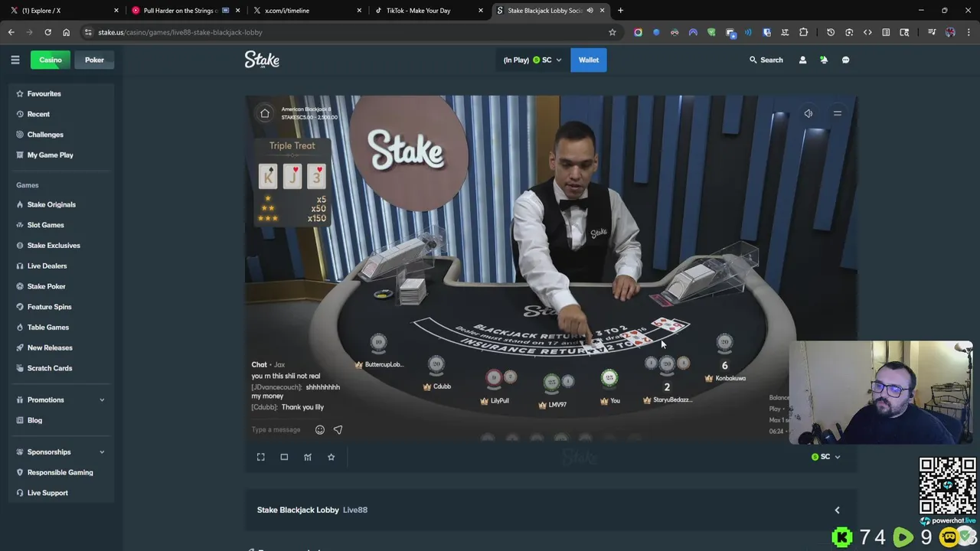The image size is (980, 551).
Task: Open the browser extensions puzzle icon
Action: (x=803, y=32)
